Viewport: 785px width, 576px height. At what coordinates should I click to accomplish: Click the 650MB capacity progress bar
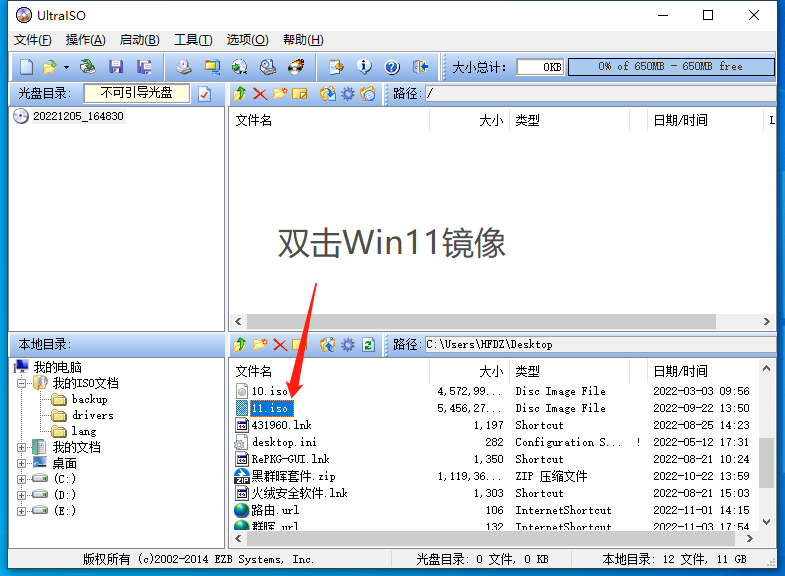671,67
